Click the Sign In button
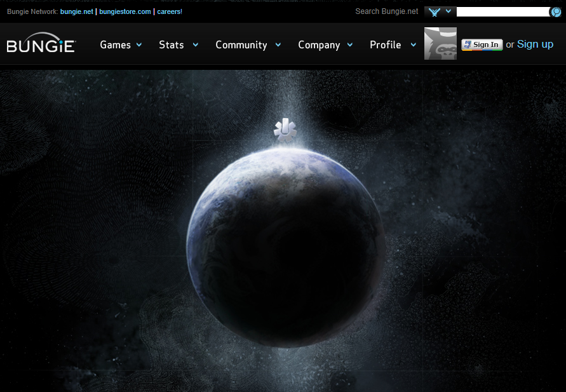566x392 pixels. [482, 44]
